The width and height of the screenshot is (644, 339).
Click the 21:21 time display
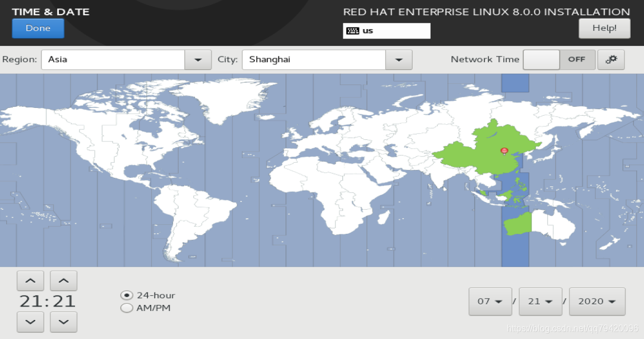pyautogui.click(x=47, y=302)
